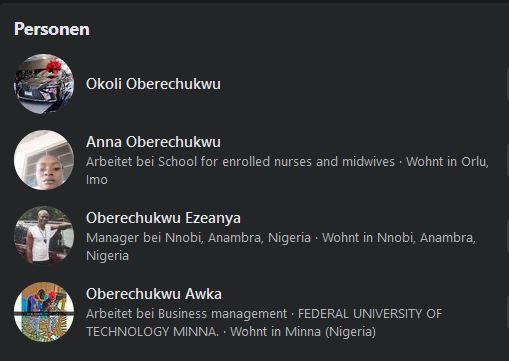Open the Anna Oberechukwu name link
The image size is (509, 361).
(x=153, y=142)
